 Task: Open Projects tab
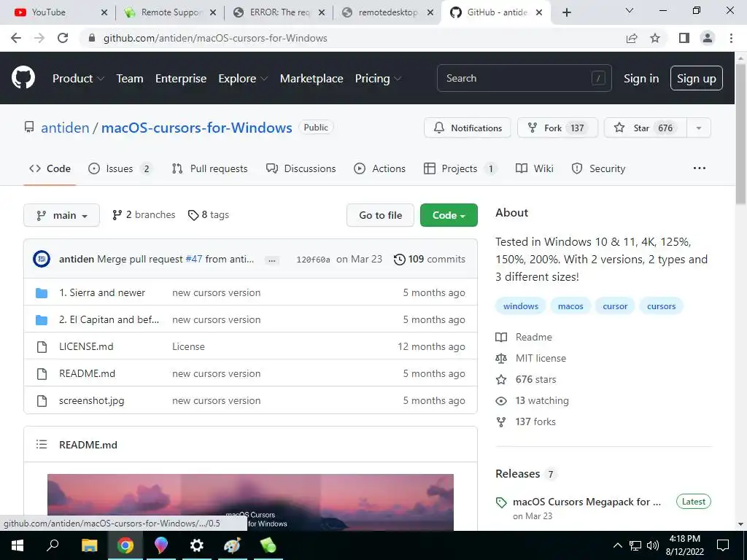pos(460,168)
